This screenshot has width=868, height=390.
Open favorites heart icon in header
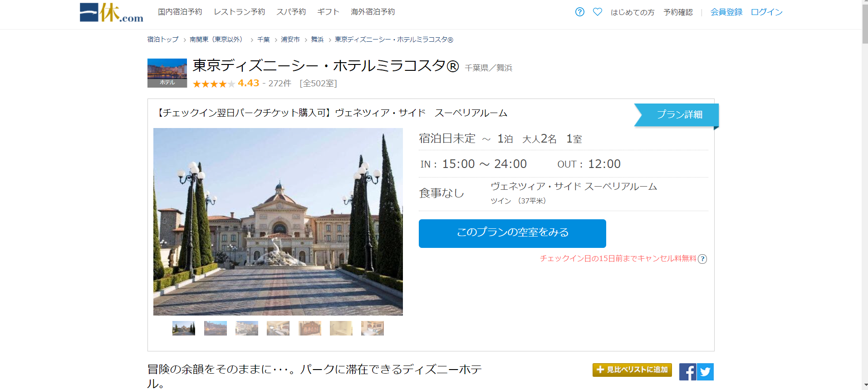point(598,12)
